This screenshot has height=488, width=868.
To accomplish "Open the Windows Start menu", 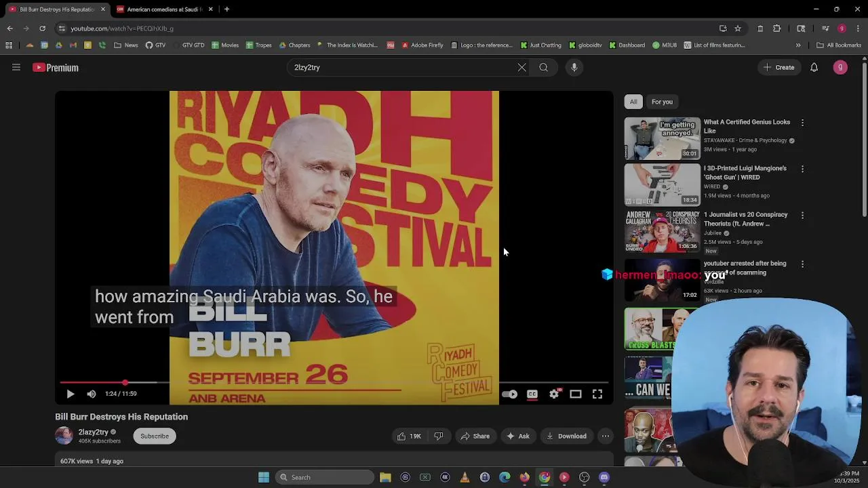I will click(x=264, y=477).
